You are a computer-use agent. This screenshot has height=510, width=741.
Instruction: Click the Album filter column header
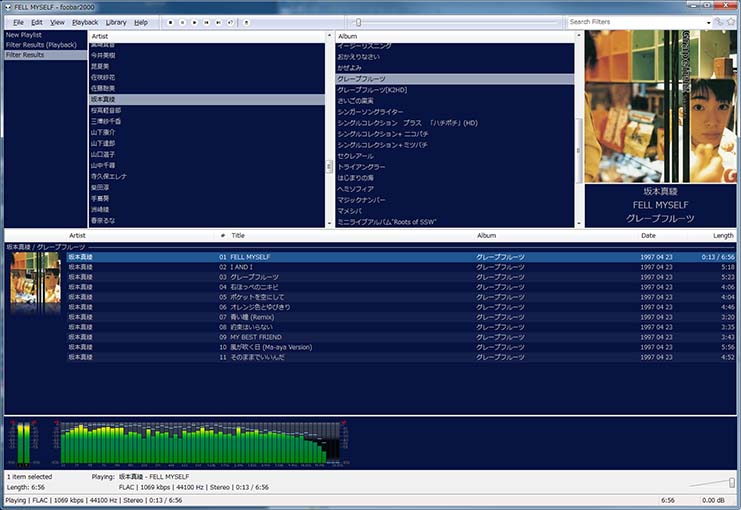click(x=455, y=36)
